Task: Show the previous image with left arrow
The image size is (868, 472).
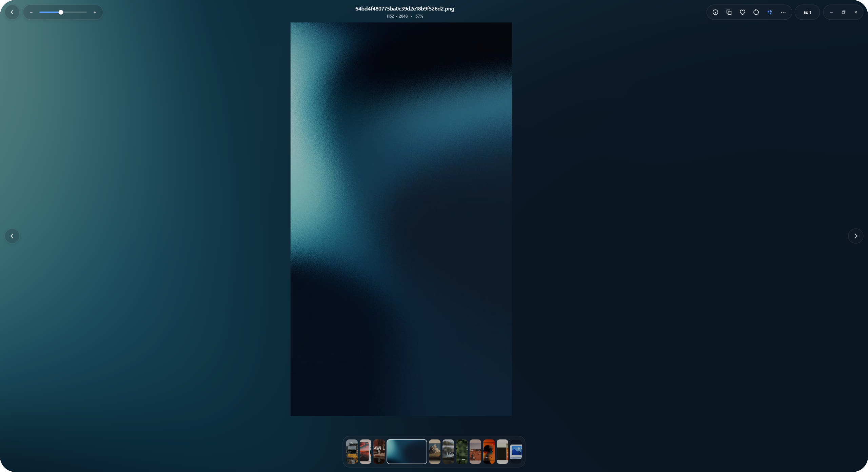Action: click(x=12, y=236)
